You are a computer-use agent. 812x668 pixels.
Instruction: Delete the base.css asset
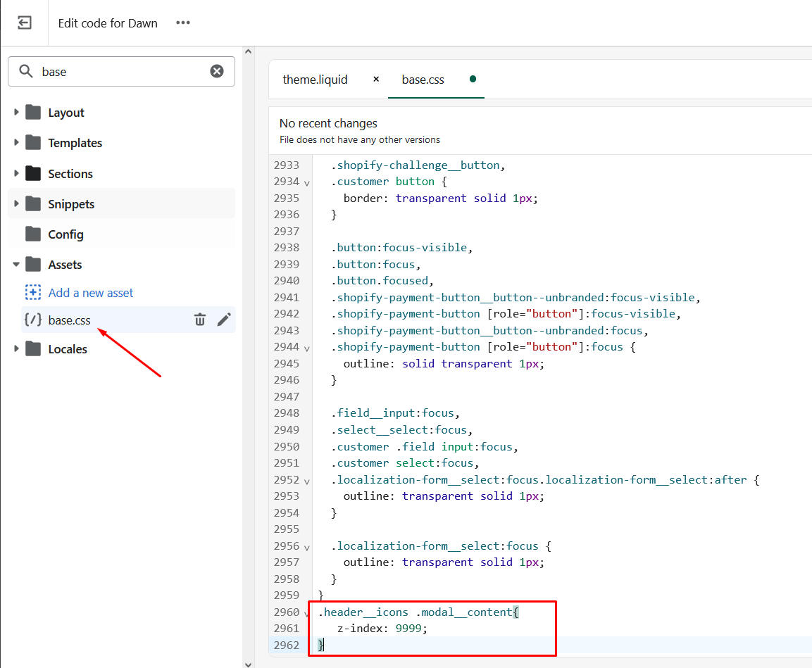tap(200, 320)
